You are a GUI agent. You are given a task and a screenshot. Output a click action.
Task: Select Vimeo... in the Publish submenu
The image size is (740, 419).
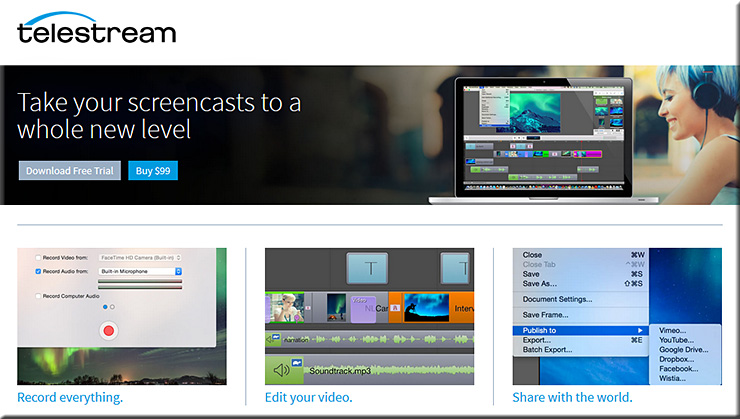(x=673, y=330)
